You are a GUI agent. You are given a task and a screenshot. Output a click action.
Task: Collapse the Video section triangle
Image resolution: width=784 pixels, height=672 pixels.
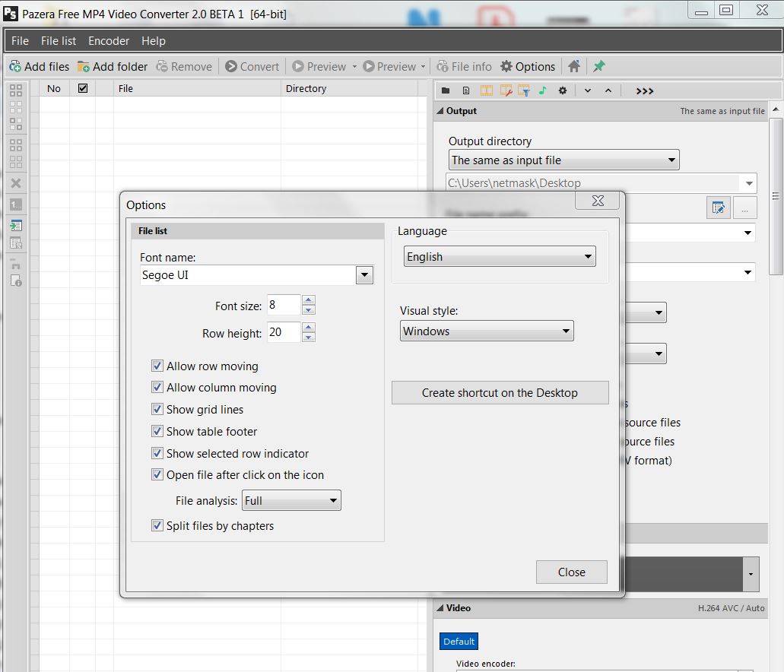click(440, 608)
